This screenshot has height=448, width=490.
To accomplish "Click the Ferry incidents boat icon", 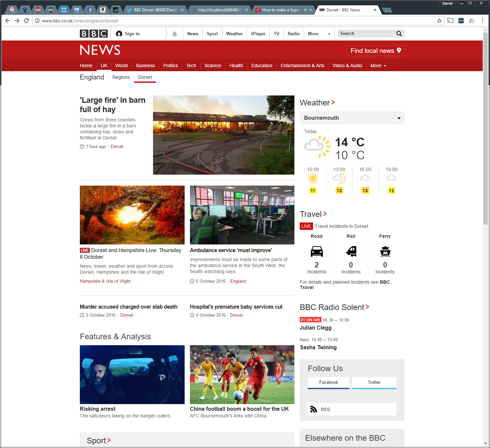I will pos(385,251).
